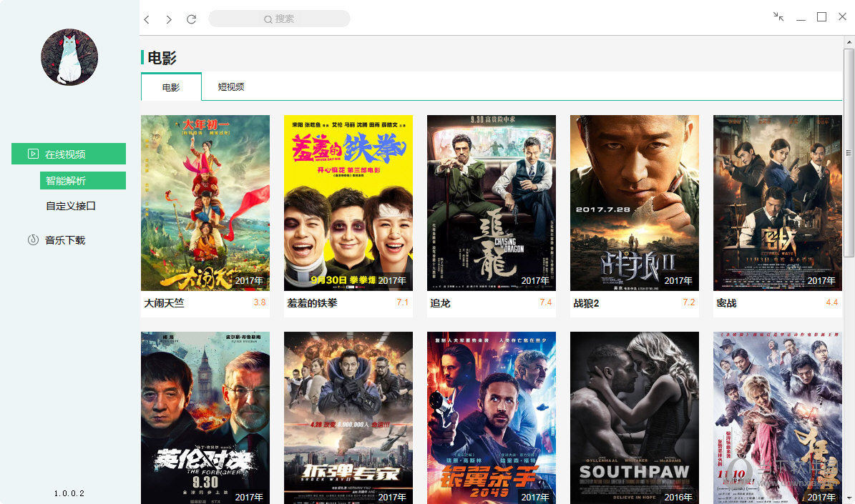This screenshot has height=504, width=855.
Task: Open the 羞羞的铁拳 movie poster
Action: (348, 203)
